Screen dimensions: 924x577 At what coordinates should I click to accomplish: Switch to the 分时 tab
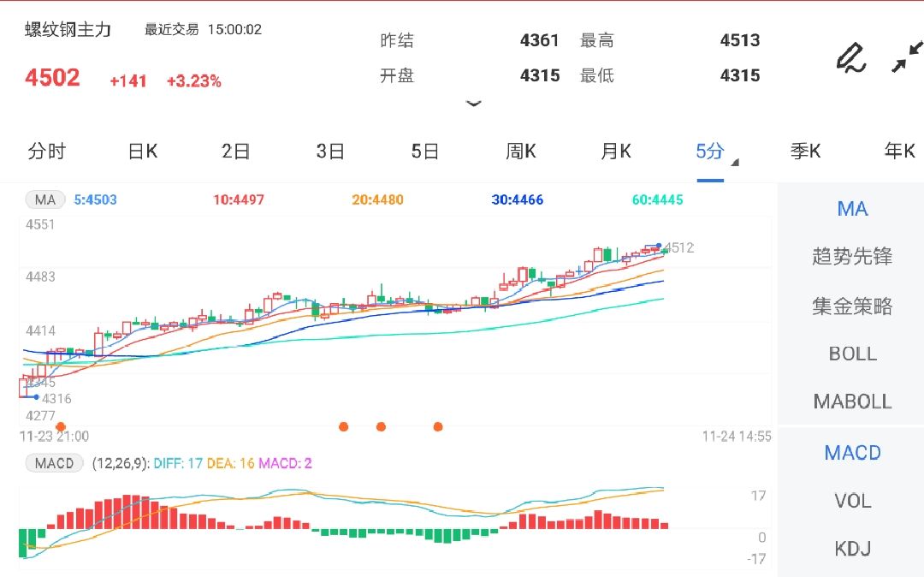pos(46,152)
